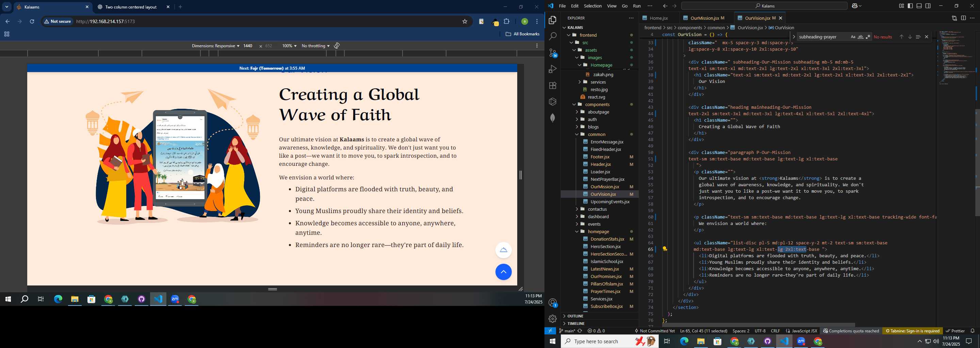
Task: Click the VS Code notifications bell
Action: pos(973,331)
